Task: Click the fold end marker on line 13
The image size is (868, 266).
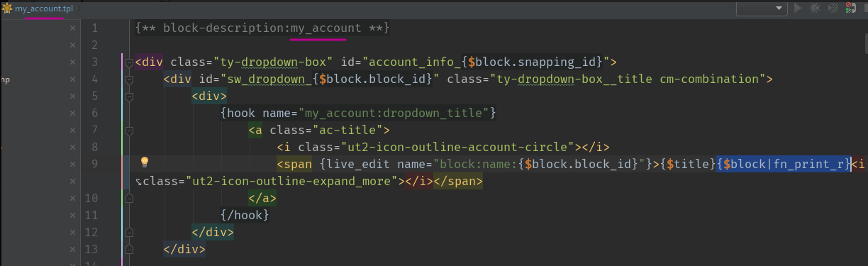Action: coord(129,250)
